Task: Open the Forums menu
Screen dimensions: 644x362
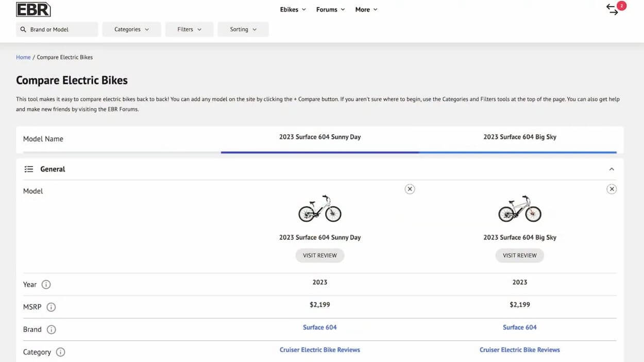Action: click(x=330, y=9)
